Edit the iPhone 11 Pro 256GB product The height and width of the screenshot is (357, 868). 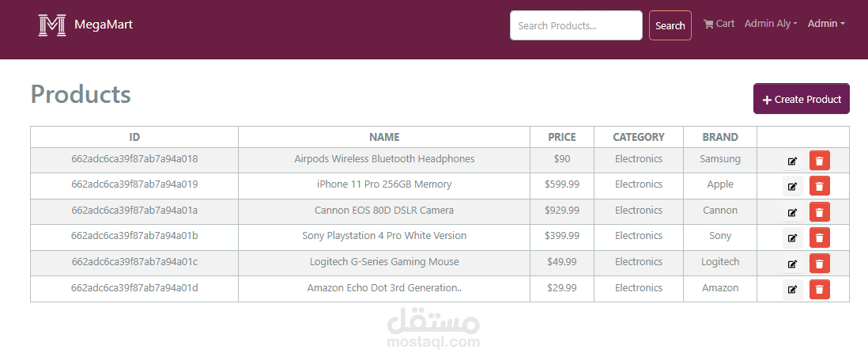[x=793, y=186]
